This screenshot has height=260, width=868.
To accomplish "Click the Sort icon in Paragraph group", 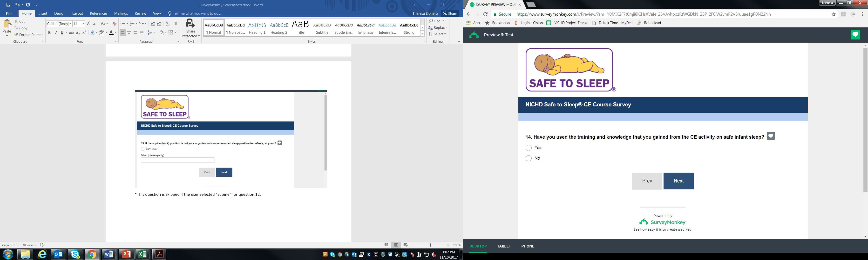I will click(168, 24).
